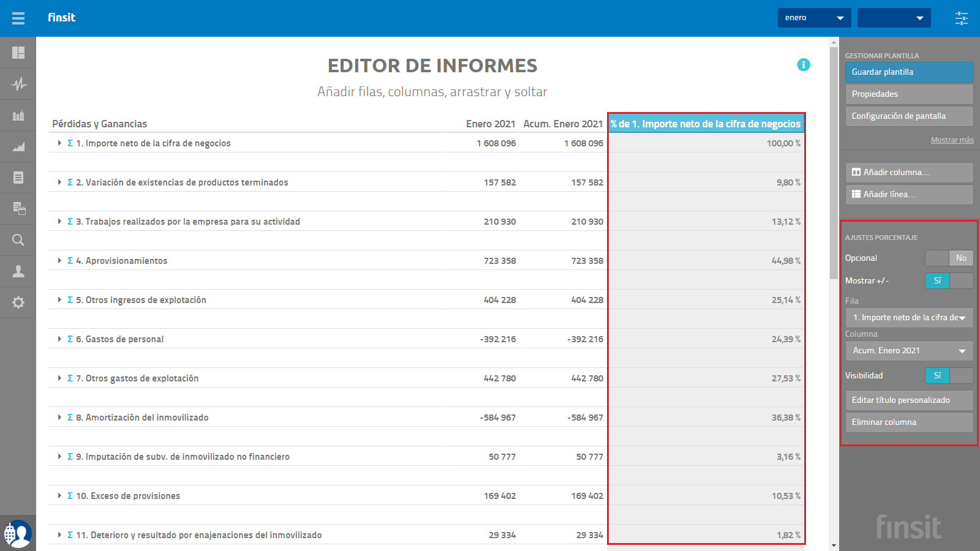Expand row 10. Exceso de provisiones
980x551 pixels.
[x=59, y=496]
